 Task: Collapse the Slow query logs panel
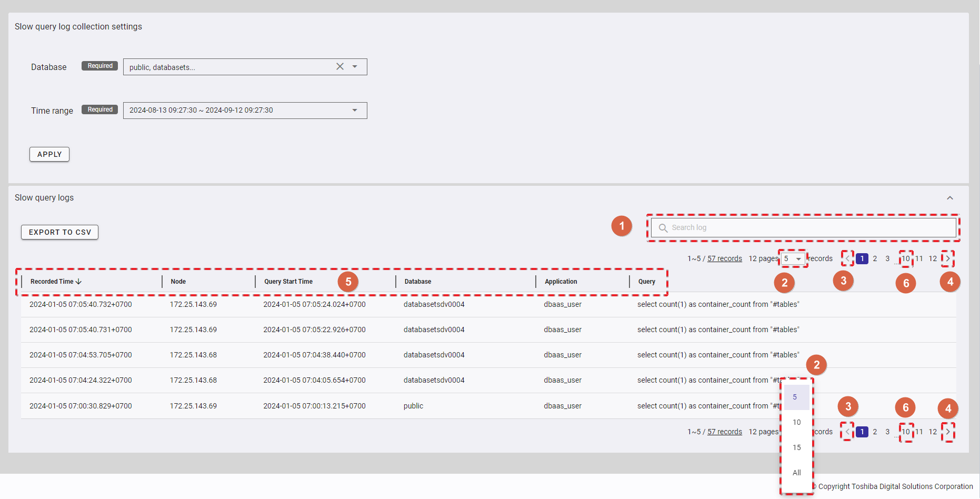pos(950,198)
